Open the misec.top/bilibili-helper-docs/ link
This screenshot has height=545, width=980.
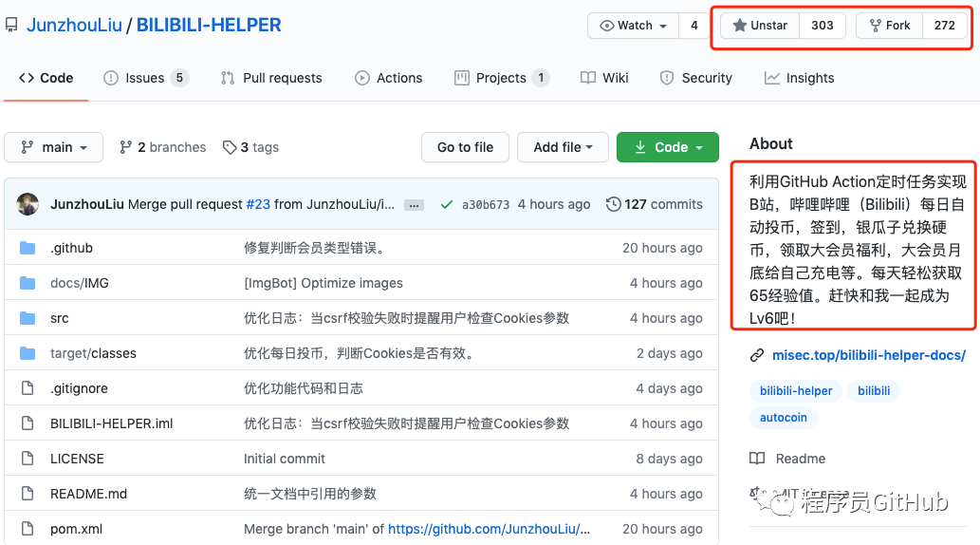tap(869, 355)
